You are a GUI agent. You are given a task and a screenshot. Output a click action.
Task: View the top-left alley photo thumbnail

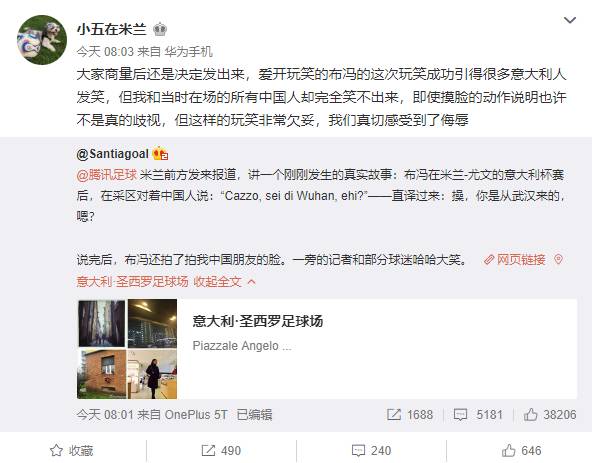pyautogui.click(x=102, y=323)
